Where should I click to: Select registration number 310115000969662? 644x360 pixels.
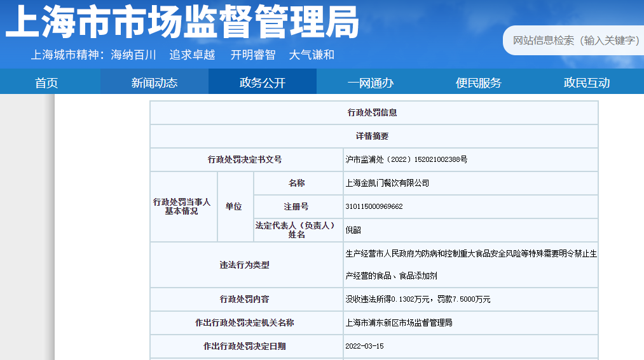374,206
